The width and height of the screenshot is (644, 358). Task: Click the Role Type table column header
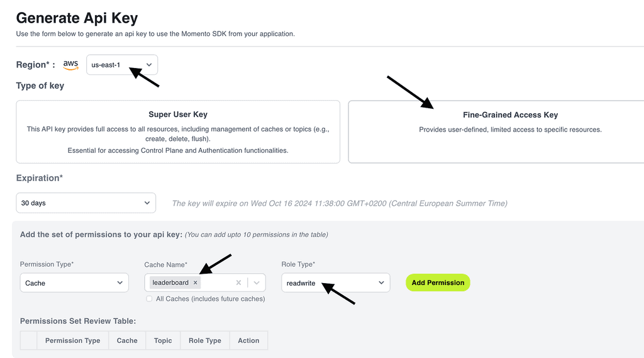[205, 340]
